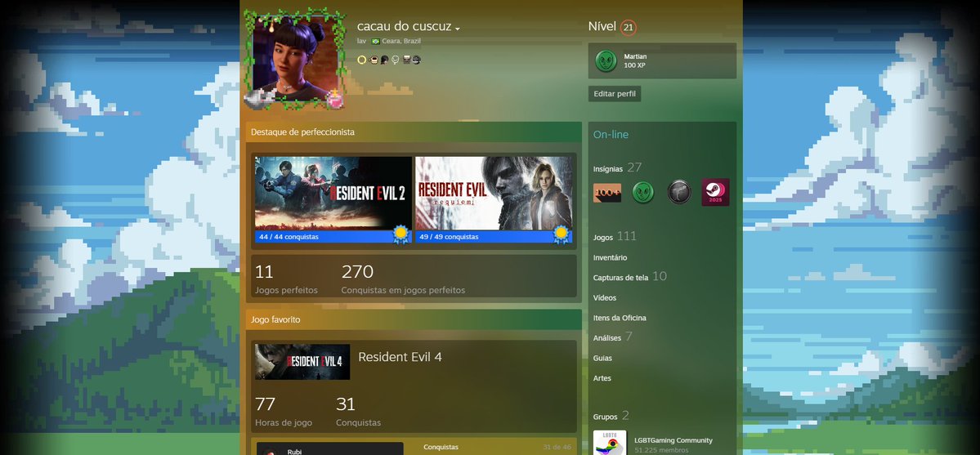980x455 pixels.
Task: Click the Martian 100 XP badge text
Action: (x=636, y=61)
